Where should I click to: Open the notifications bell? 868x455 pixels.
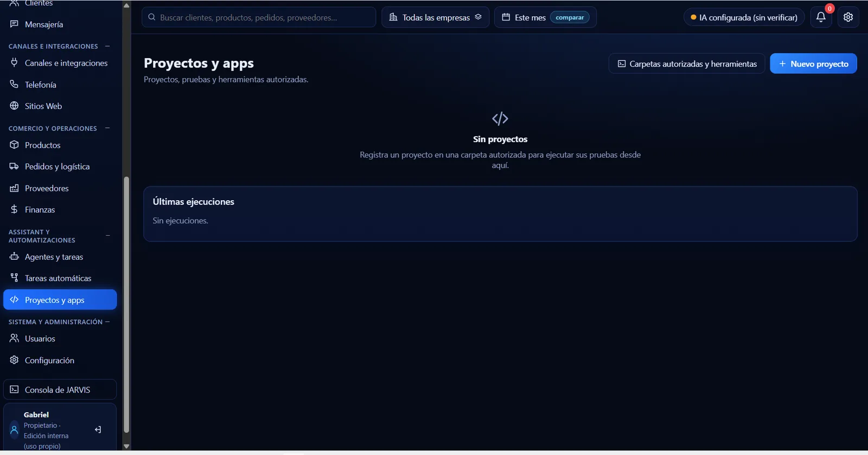[821, 17]
